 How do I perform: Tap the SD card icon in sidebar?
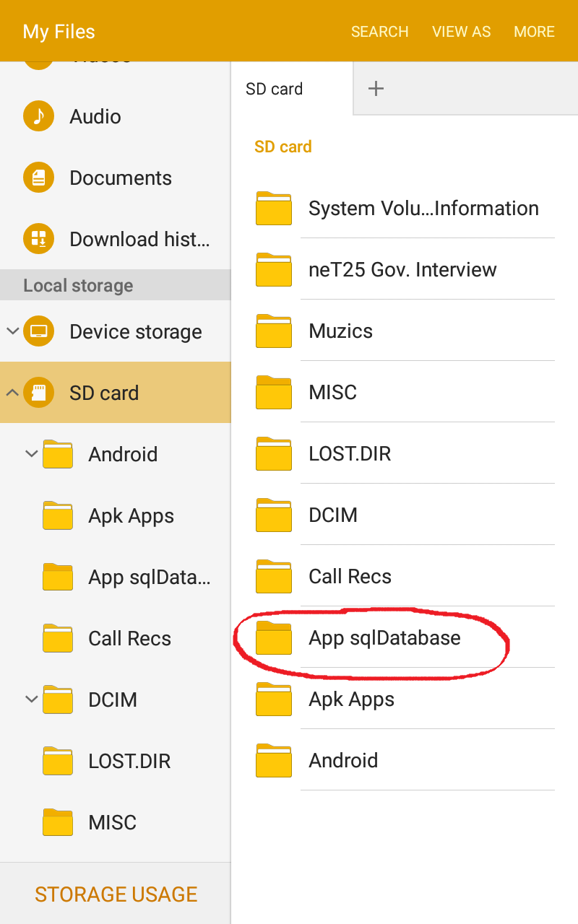[38, 393]
